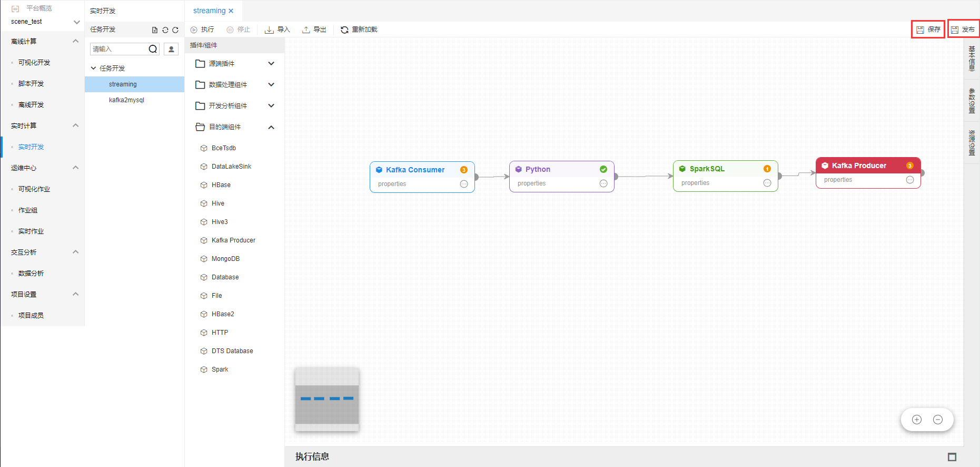
Task: Collapse the 运维中心 menu section
Action: pyautogui.click(x=75, y=168)
